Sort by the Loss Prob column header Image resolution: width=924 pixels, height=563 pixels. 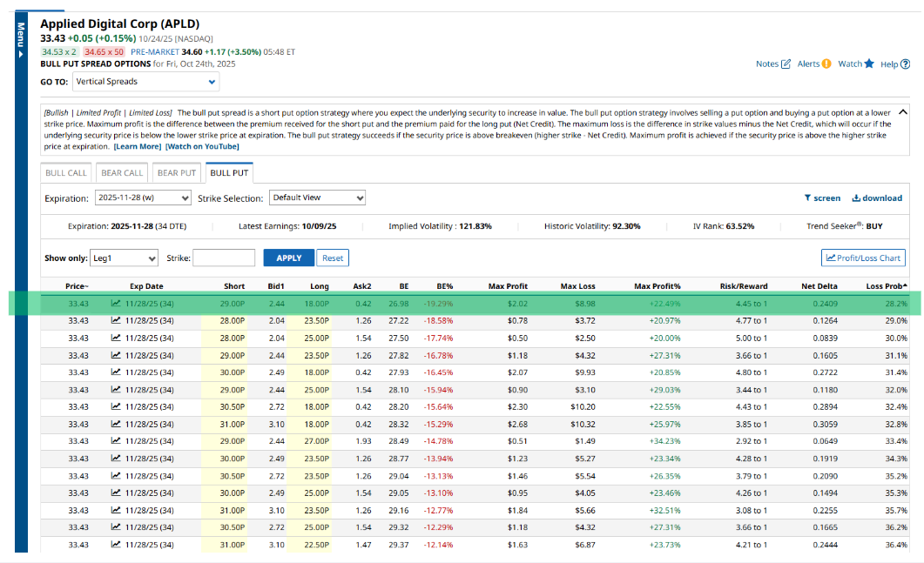(x=886, y=286)
